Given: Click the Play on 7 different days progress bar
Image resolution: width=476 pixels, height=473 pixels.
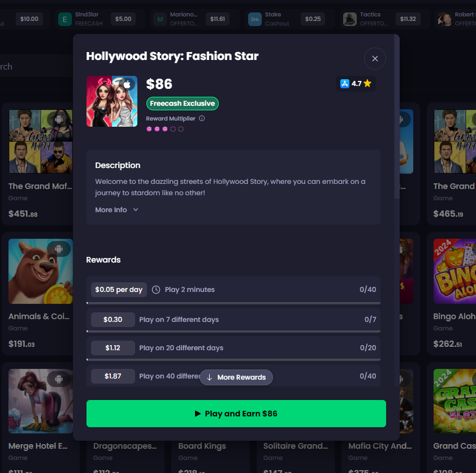Looking at the screenshot, I should tap(233, 332).
